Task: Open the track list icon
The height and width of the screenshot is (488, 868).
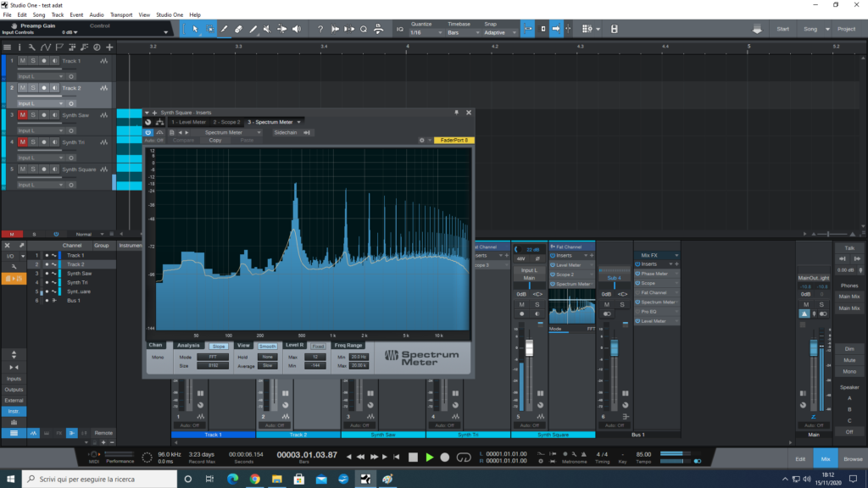Action: point(7,47)
